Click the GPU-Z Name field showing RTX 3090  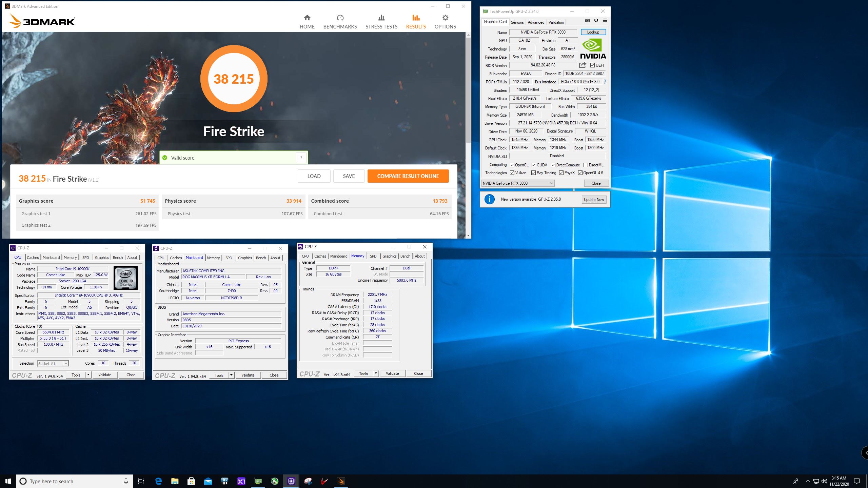pyautogui.click(x=543, y=32)
